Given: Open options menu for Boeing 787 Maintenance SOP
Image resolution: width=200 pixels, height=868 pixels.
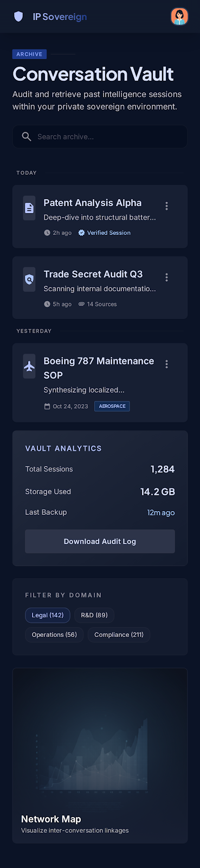Looking at the screenshot, I should 166,364.
